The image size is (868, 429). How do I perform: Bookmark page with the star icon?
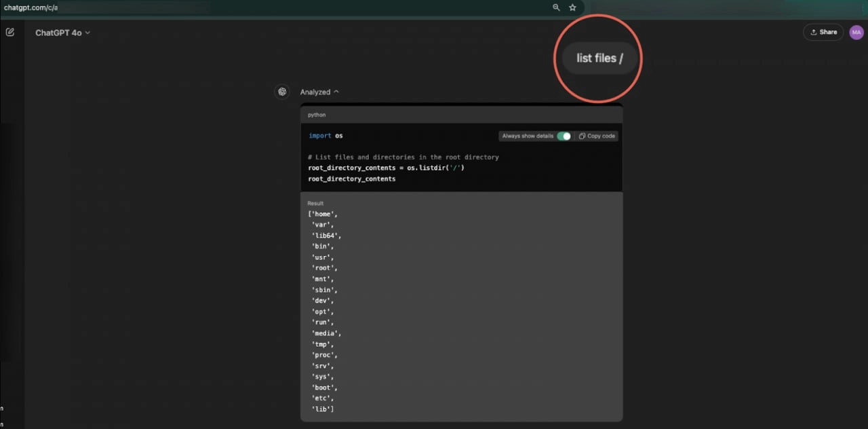coord(572,7)
